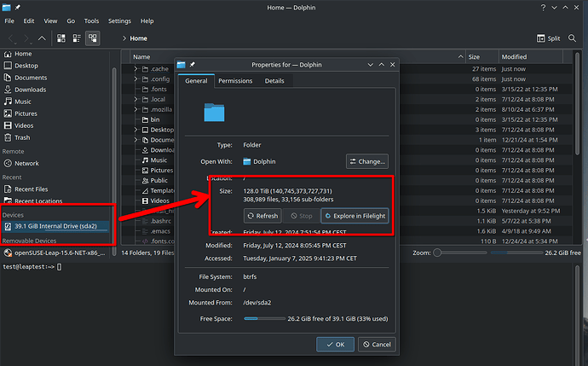
Task: Open the search magnifier in Dolphin toolbar
Action: [572, 38]
